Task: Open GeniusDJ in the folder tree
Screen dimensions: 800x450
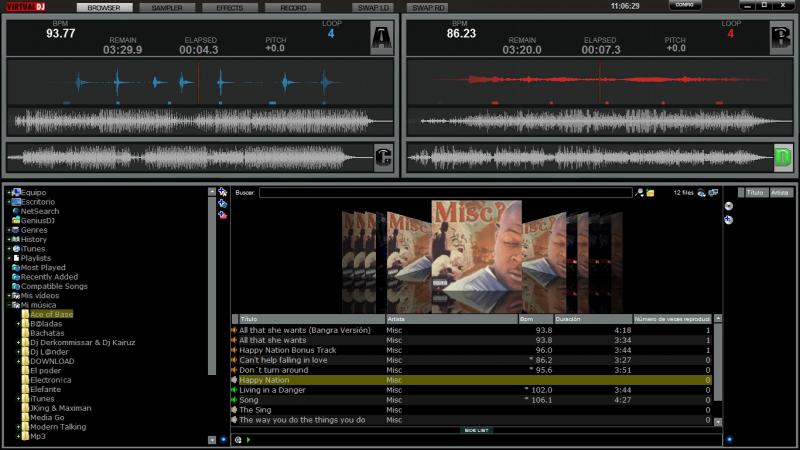Action: [38, 220]
